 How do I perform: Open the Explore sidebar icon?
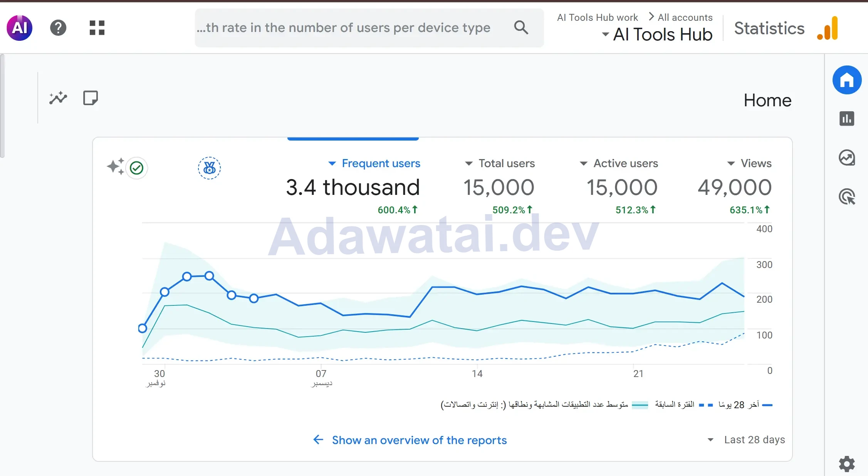(846, 158)
